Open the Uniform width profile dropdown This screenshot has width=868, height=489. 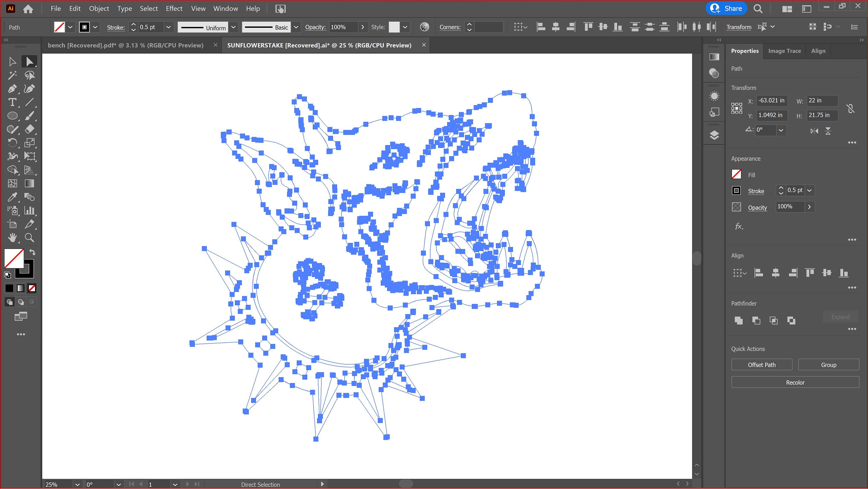tap(233, 27)
